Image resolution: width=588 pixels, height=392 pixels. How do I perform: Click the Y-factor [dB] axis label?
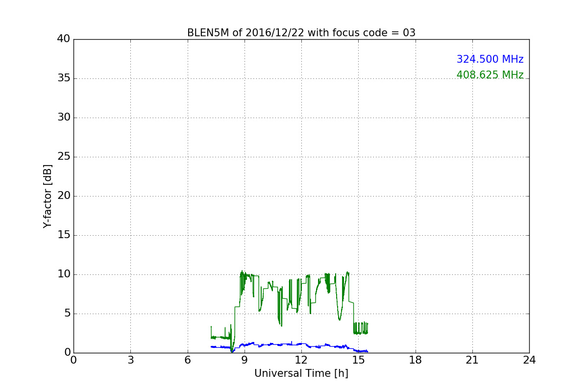coord(48,196)
